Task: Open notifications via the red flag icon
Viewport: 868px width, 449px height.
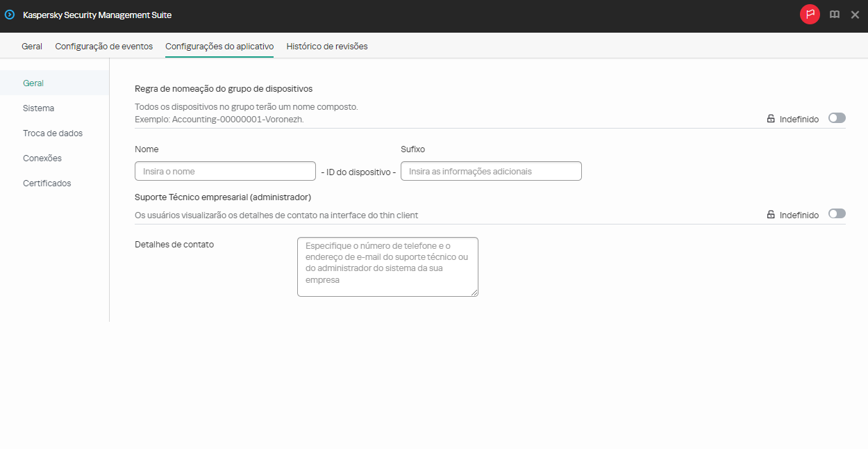Action: tap(810, 14)
